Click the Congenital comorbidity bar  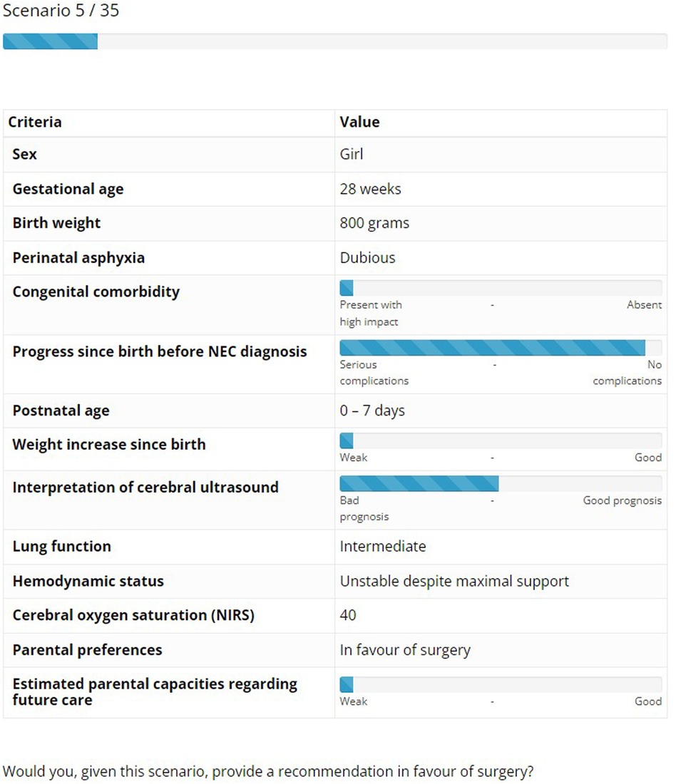click(501, 288)
